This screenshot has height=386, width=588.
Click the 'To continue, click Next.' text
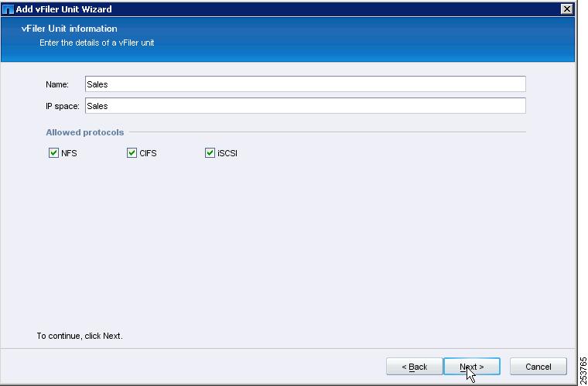(x=80, y=336)
